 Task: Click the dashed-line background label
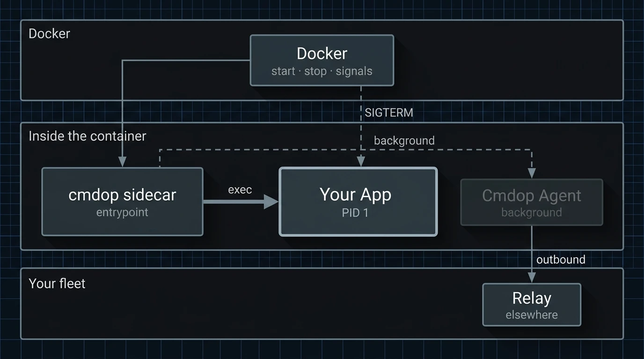404,141
